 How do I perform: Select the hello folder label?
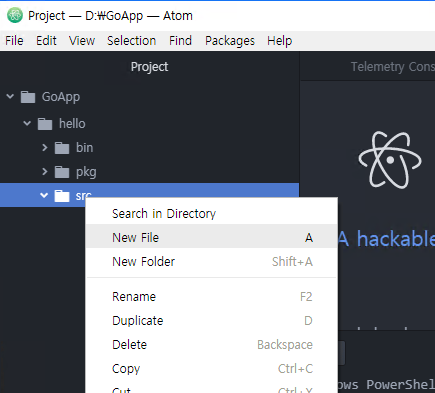(72, 124)
